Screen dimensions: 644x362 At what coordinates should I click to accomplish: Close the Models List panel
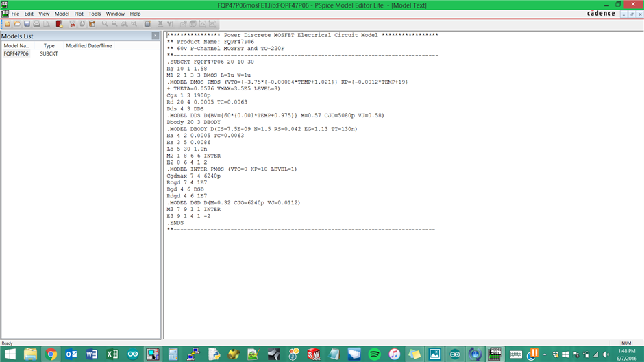coord(156,36)
